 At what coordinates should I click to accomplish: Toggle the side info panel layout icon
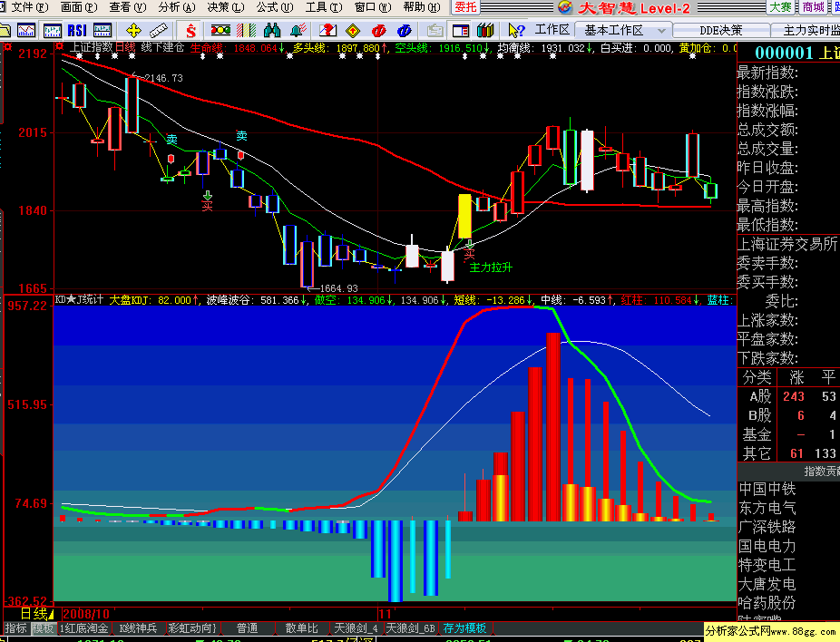(460, 31)
